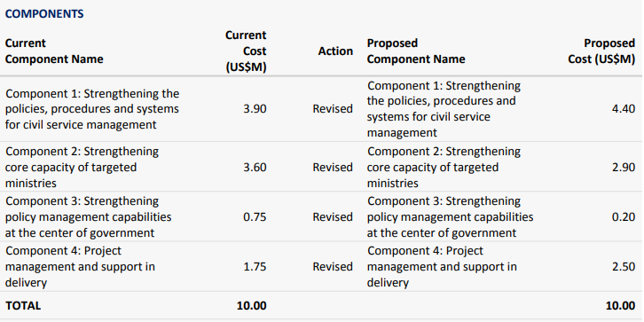The image size is (644, 322).
Task: Select proposed cost value 4.40
Action: click(x=624, y=109)
